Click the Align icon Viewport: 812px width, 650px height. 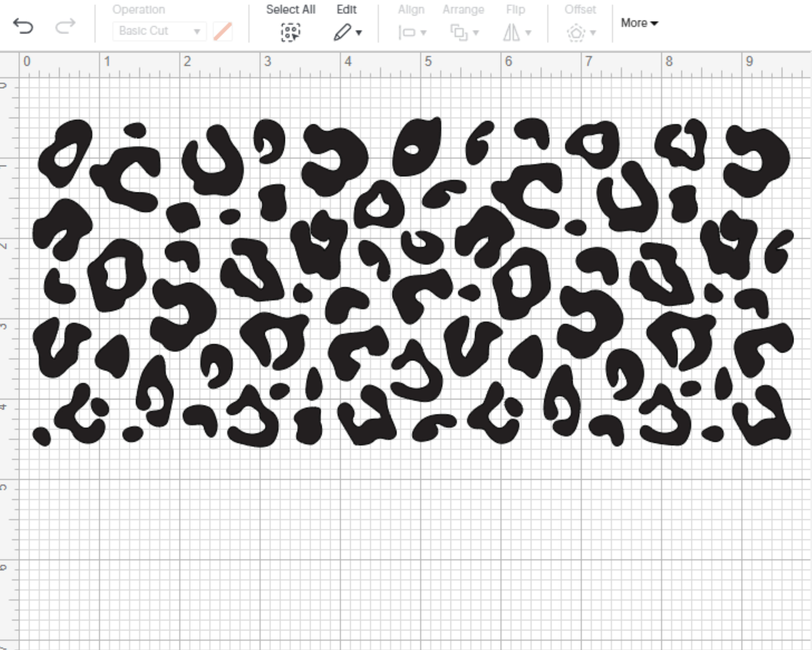[x=407, y=33]
